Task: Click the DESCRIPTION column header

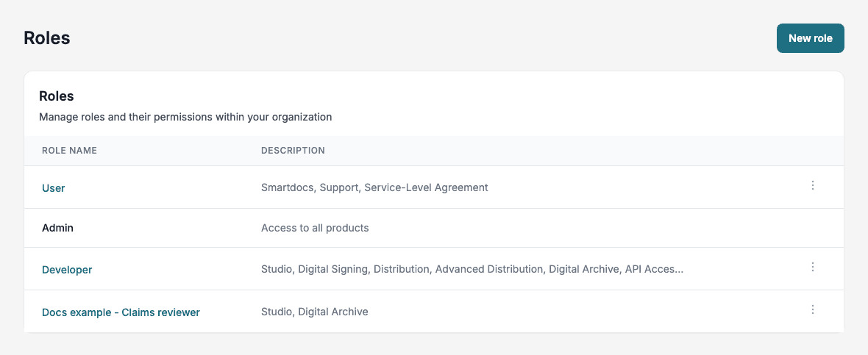Action: (293, 151)
